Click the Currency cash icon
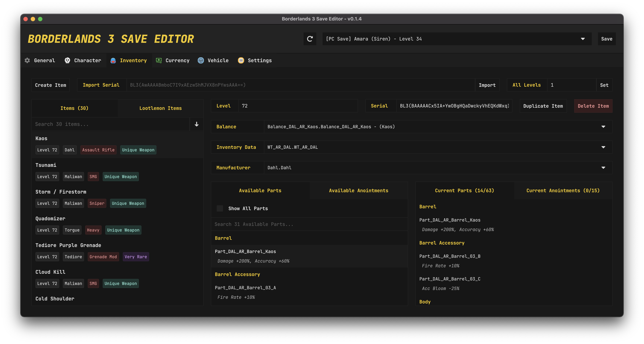Screen dimensions: 644x344 point(159,60)
